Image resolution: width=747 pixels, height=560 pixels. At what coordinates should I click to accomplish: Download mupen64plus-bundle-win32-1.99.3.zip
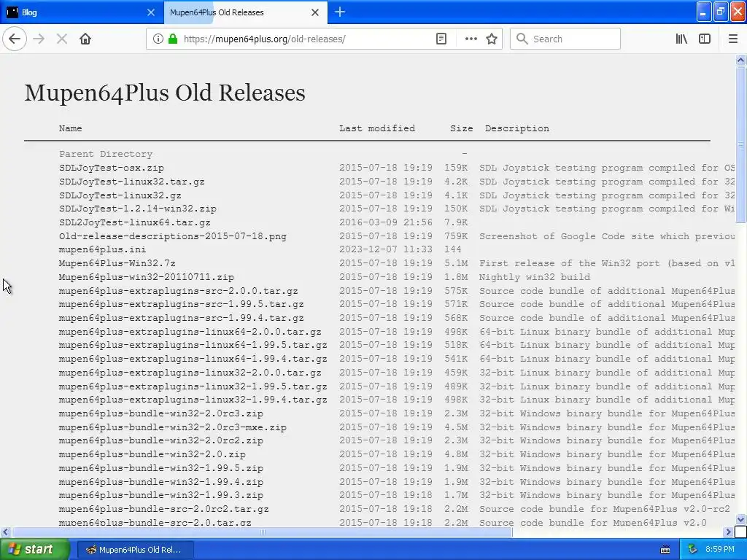click(x=161, y=496)
